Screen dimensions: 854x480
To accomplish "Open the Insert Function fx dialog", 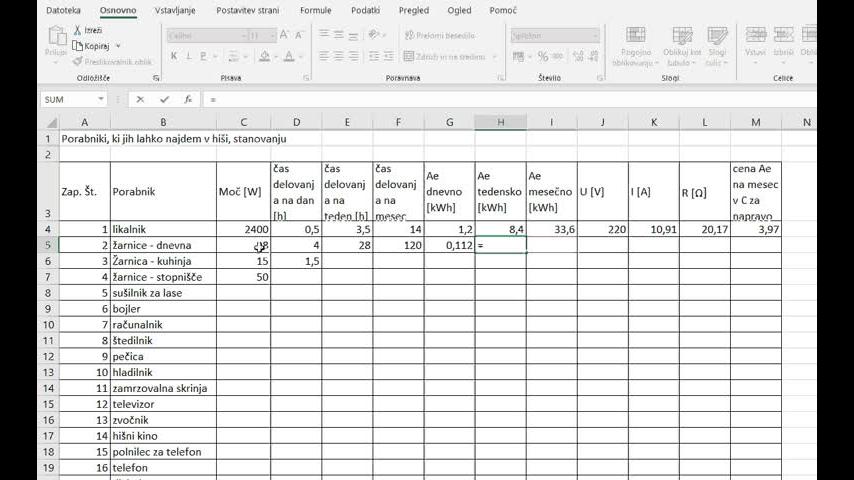I will [188, 100].
